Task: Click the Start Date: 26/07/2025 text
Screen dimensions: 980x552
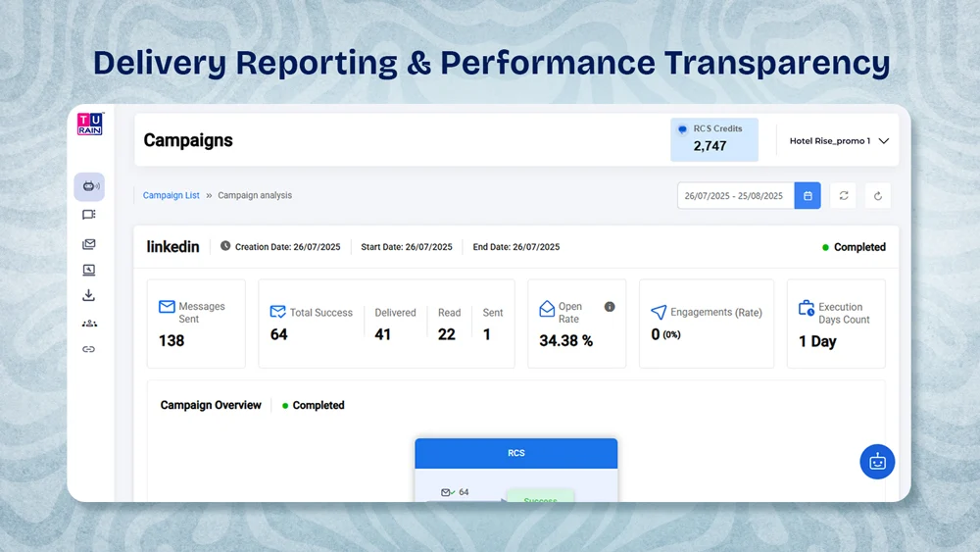Action: (x=407, y=247)
